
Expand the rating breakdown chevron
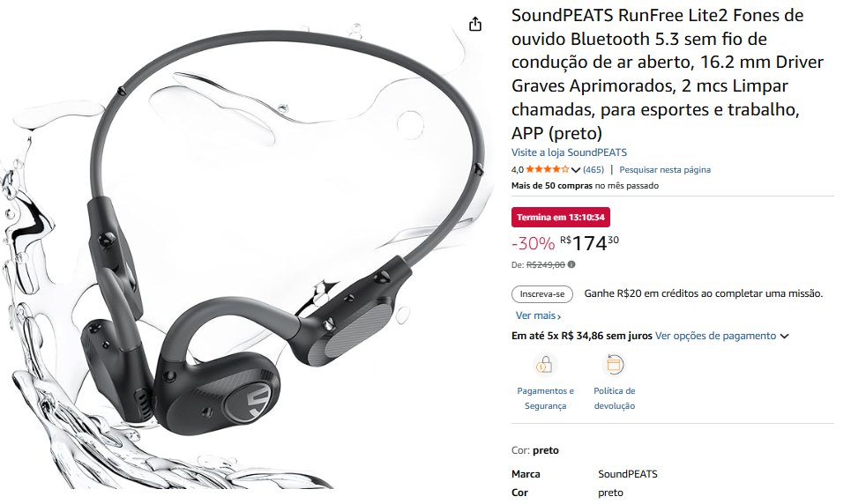click(x=576, y=170)
